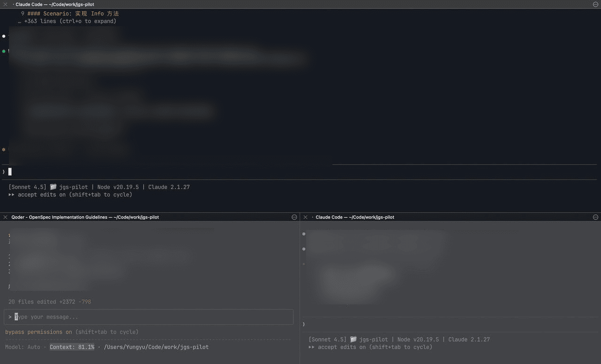Expand the collapsed '+363 lines' output
Viewport: 601px width, 364px height.
70,21
